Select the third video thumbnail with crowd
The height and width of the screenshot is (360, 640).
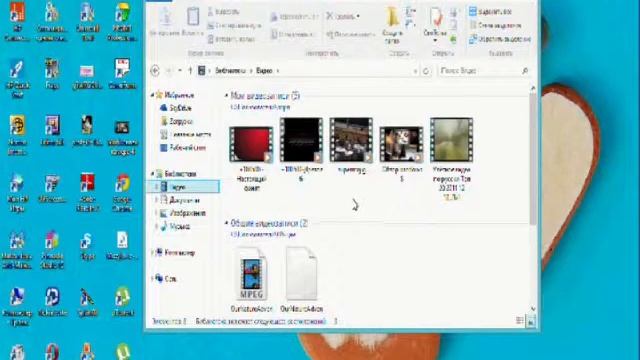[x=351, y=140]
